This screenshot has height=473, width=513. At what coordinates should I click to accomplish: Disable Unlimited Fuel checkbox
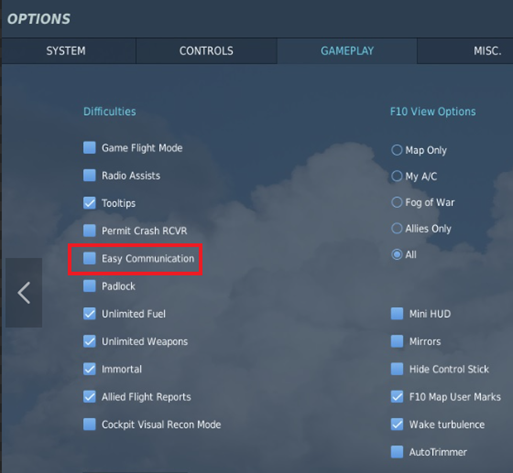coord(89,314)
